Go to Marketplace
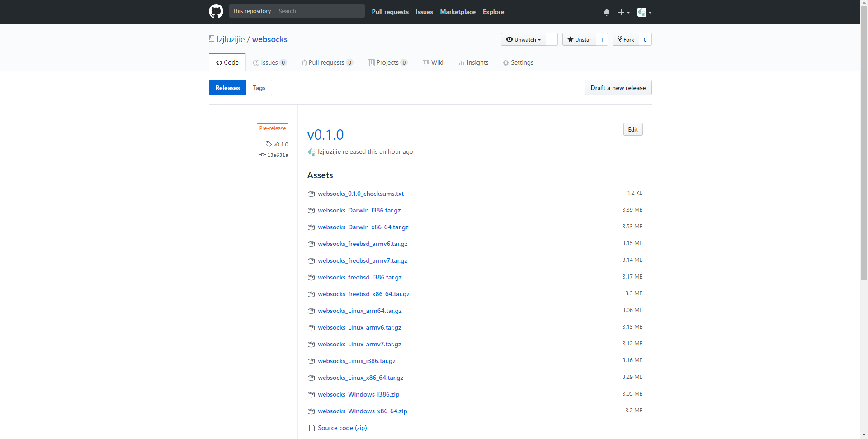 (x=458, y=12)
